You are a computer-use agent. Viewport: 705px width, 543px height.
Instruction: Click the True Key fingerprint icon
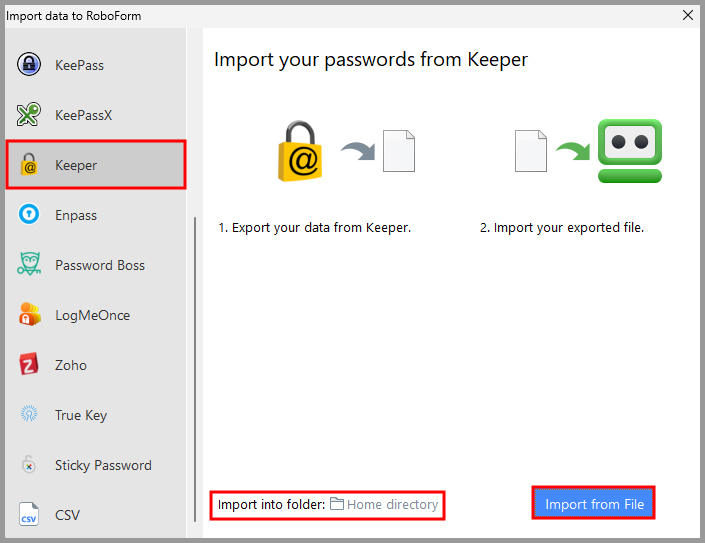29,415
